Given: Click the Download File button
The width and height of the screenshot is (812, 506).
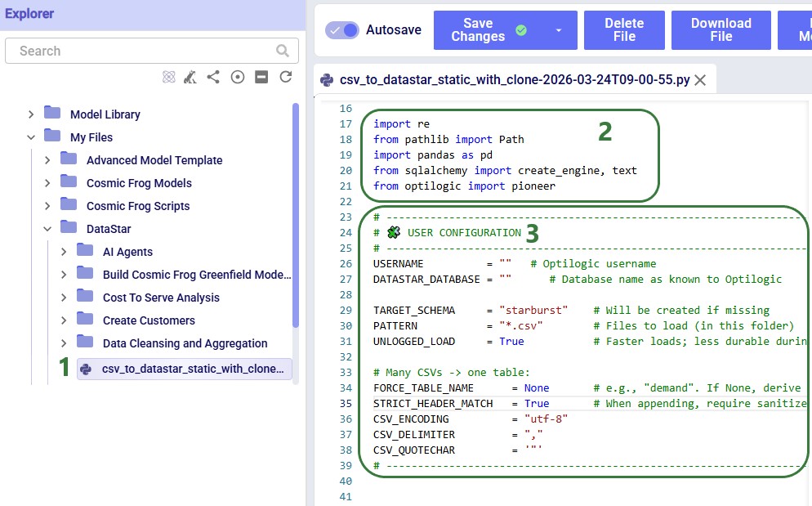Looking at the screenshot, I should (721, 30).
